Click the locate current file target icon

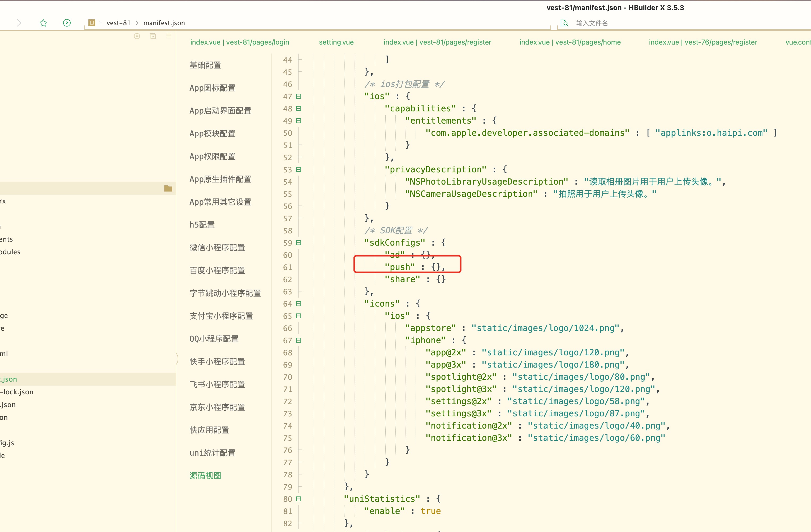137,36
